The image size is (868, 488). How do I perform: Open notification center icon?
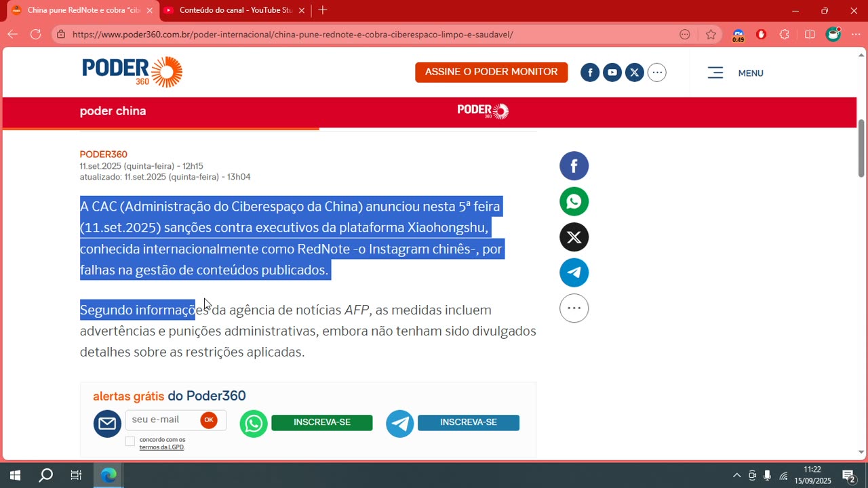point(849,476)
